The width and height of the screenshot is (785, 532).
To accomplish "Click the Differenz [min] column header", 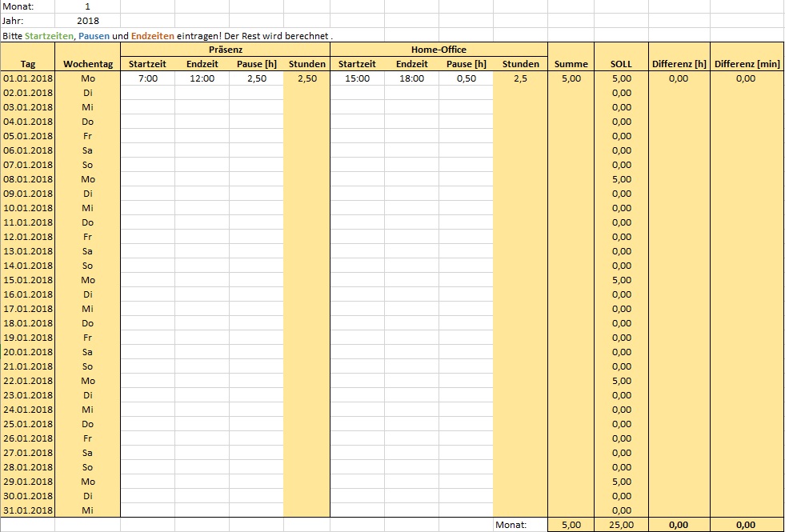I will (x=747, y=64).
